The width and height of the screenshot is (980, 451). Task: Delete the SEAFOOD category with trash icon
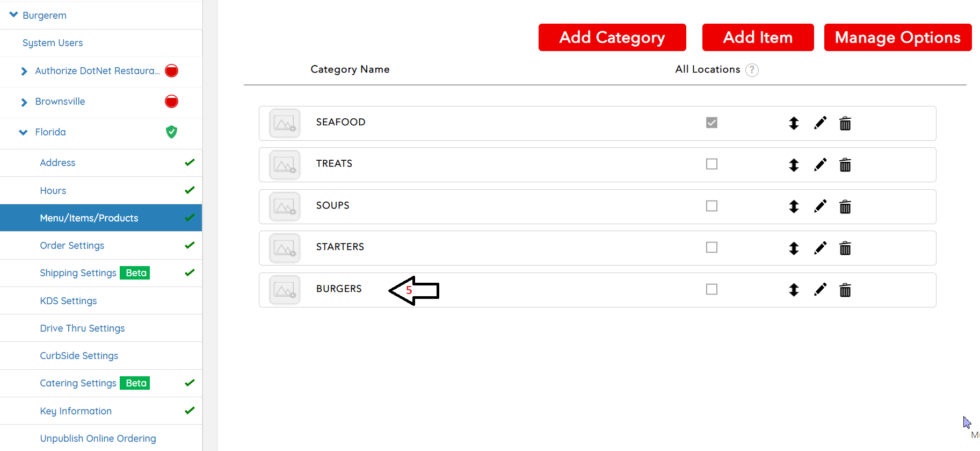click(x=845, y=124)
